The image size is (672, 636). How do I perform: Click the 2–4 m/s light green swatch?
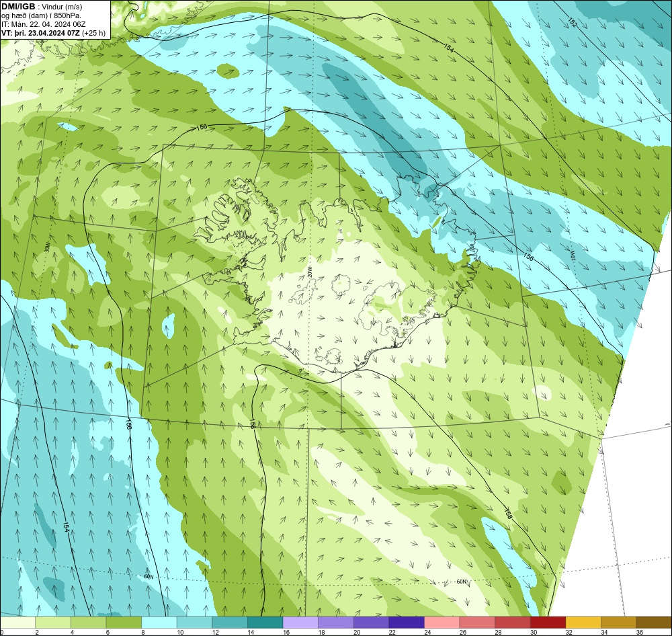pos(53,623)
